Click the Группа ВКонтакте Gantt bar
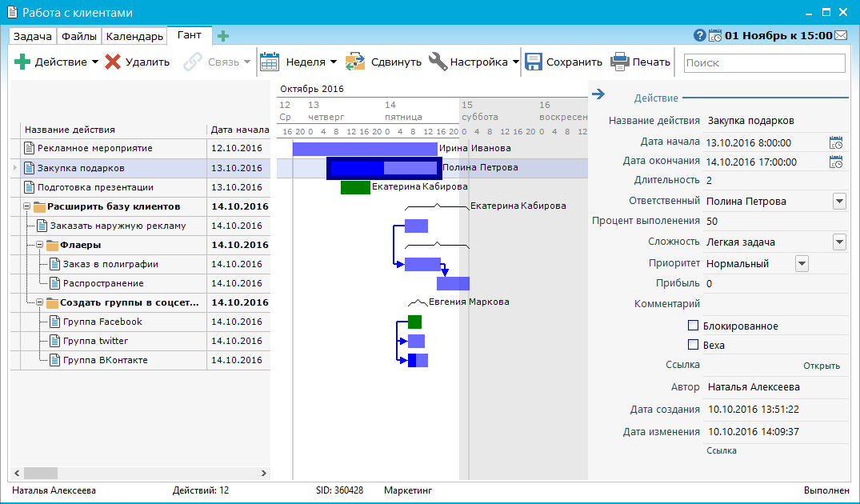 pos(418,360)
